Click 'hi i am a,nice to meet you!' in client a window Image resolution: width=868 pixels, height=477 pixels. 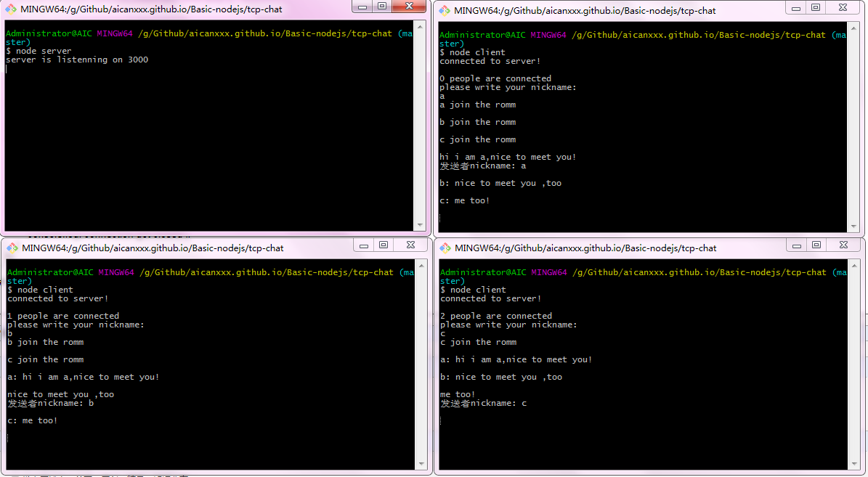(508, 157)
